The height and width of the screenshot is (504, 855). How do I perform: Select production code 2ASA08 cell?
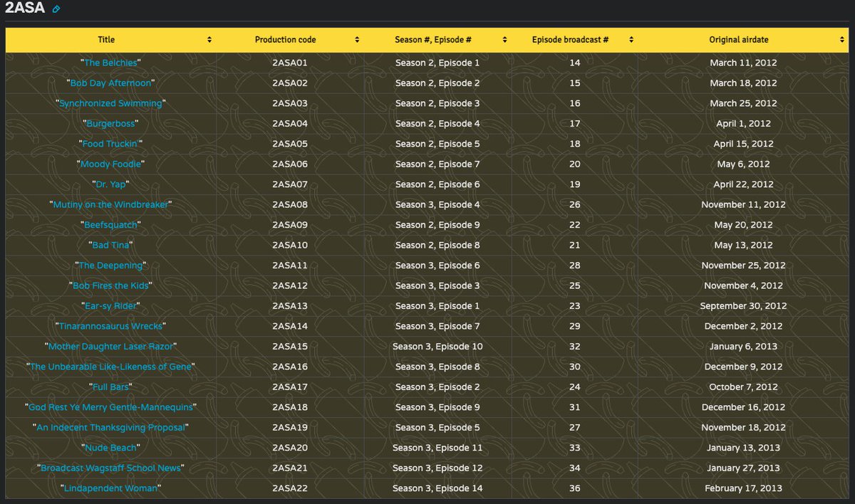pyautogui.click(x=290, y=205)
